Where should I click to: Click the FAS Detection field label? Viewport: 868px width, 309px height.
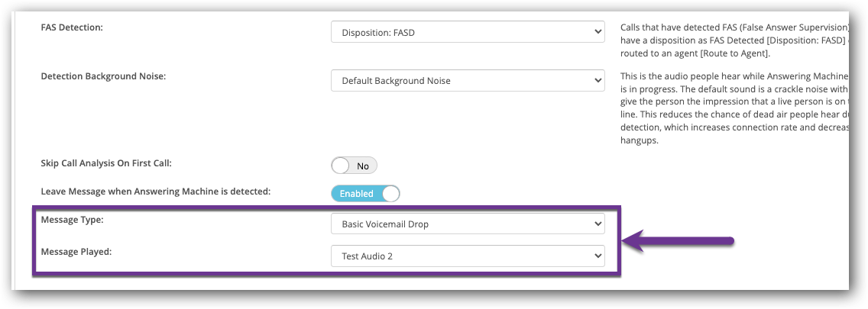click(71, 27)
